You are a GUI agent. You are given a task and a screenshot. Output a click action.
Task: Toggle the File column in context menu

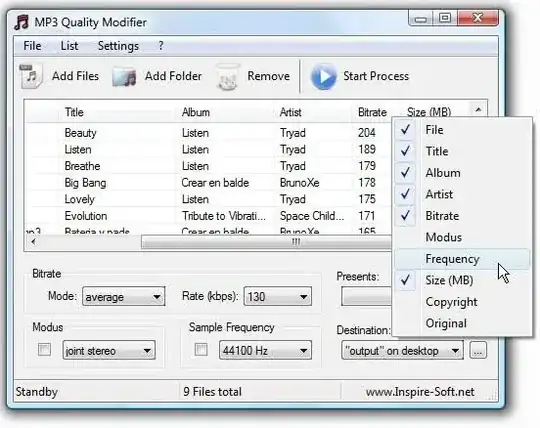tap(462, 130)
